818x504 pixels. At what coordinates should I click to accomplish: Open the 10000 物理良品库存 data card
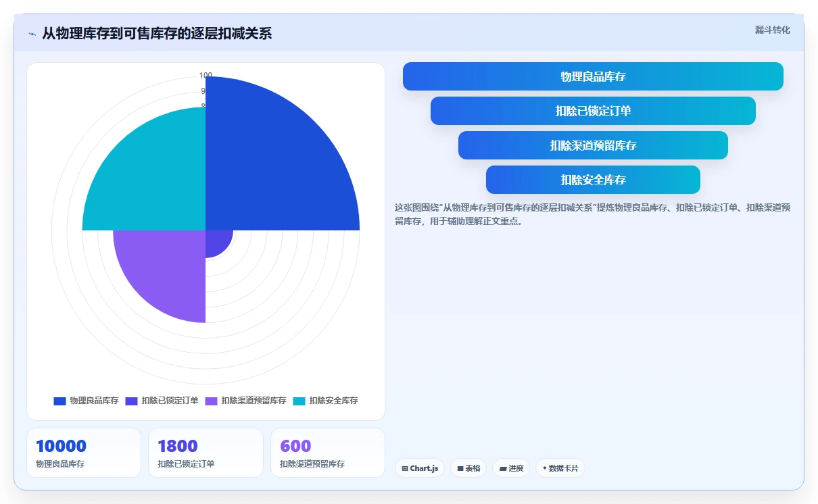[84, 453]
